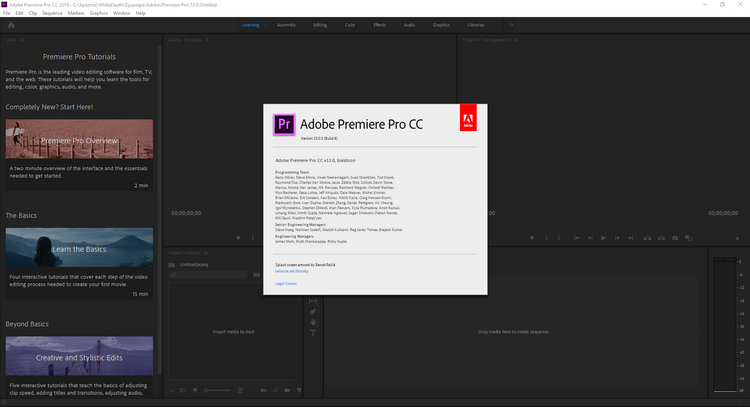Open the Program monitor panel menu
This screenshot has width=750, height=407.
tap(517, 40)
